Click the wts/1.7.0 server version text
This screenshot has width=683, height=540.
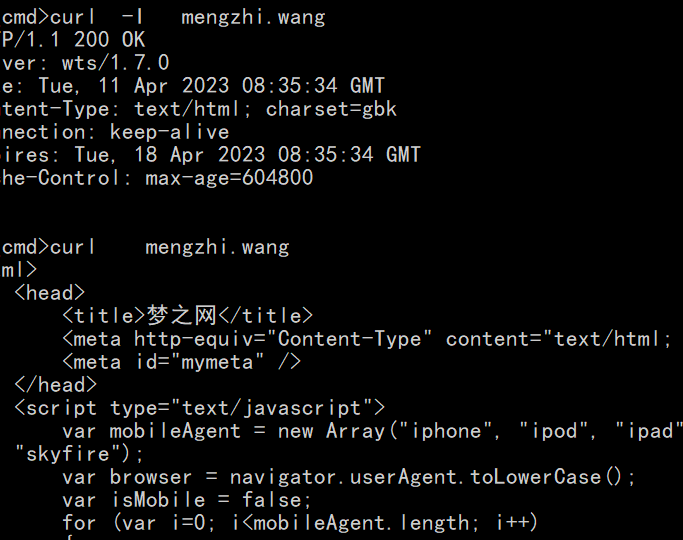pyautogui.click(x=115, y=63)
